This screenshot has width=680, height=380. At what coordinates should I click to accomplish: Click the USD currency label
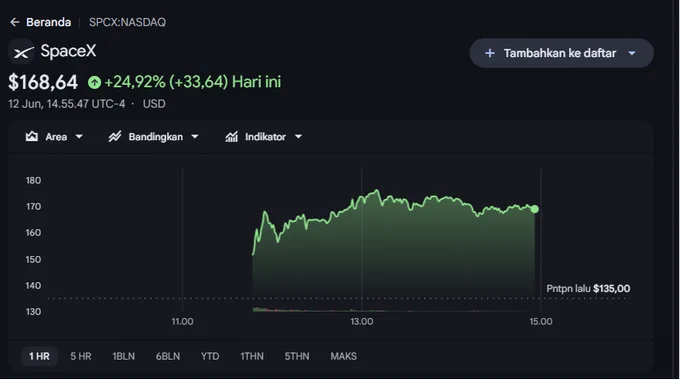point(154,104)
